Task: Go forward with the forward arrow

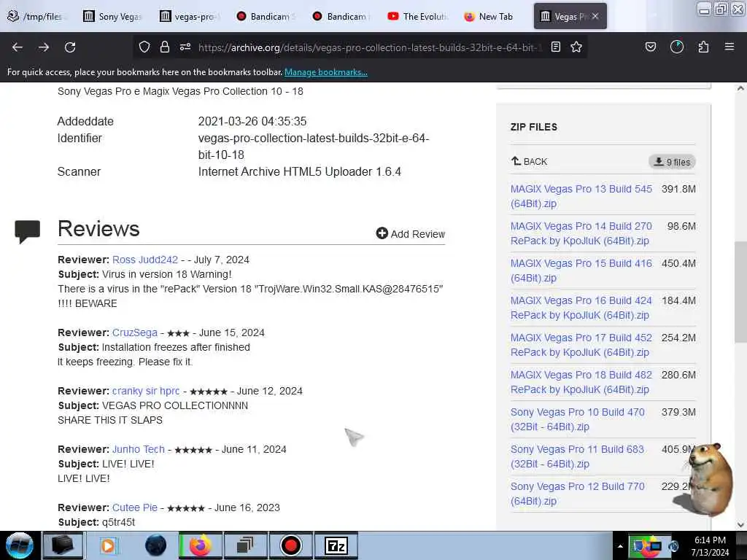Action: 44,47
